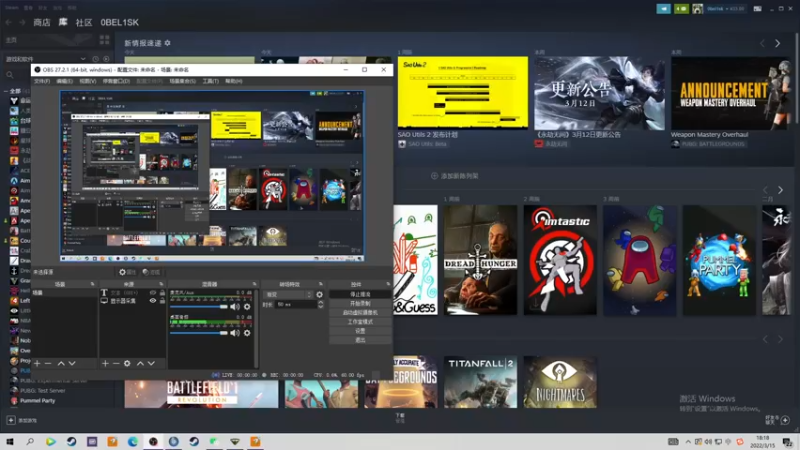Remove the selected scene using minus icon
Image resolution: width=800 pixels, height=450 pixels.
[48, 363]
